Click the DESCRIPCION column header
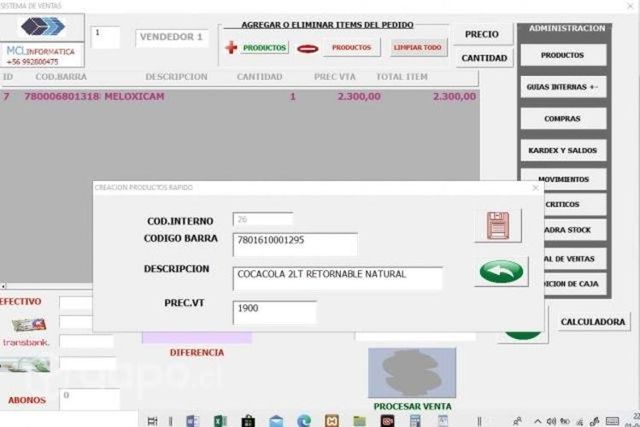Image resolution: width=640 pixels, height=427 pixels. (x=176, y=77)
